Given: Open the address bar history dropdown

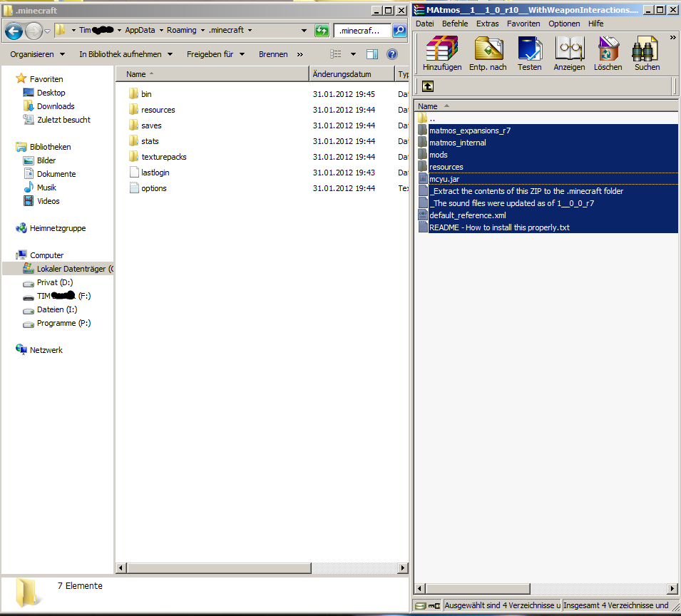Looking at the screenshot, I should tap(304, 31).
